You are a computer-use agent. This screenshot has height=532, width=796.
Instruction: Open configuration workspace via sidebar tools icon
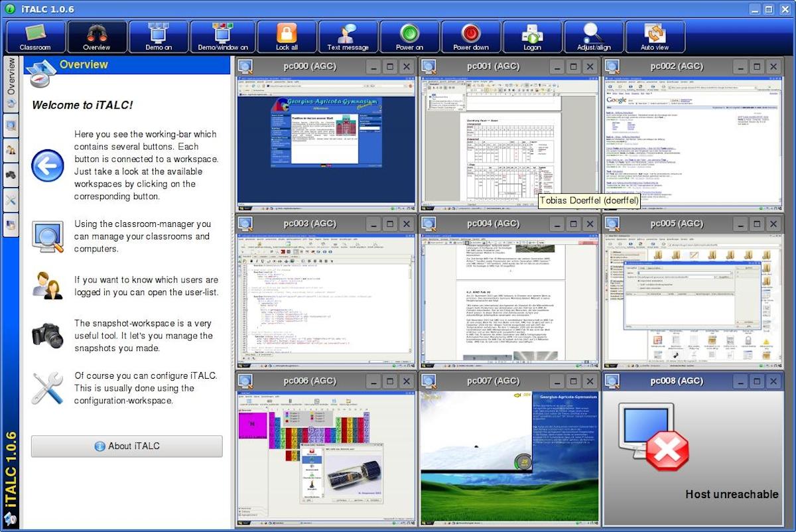11,200
